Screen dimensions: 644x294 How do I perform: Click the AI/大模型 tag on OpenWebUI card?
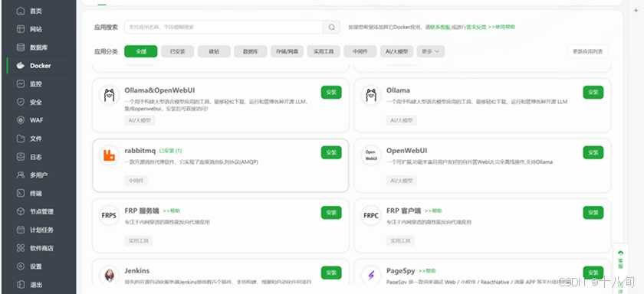(401, 181)
